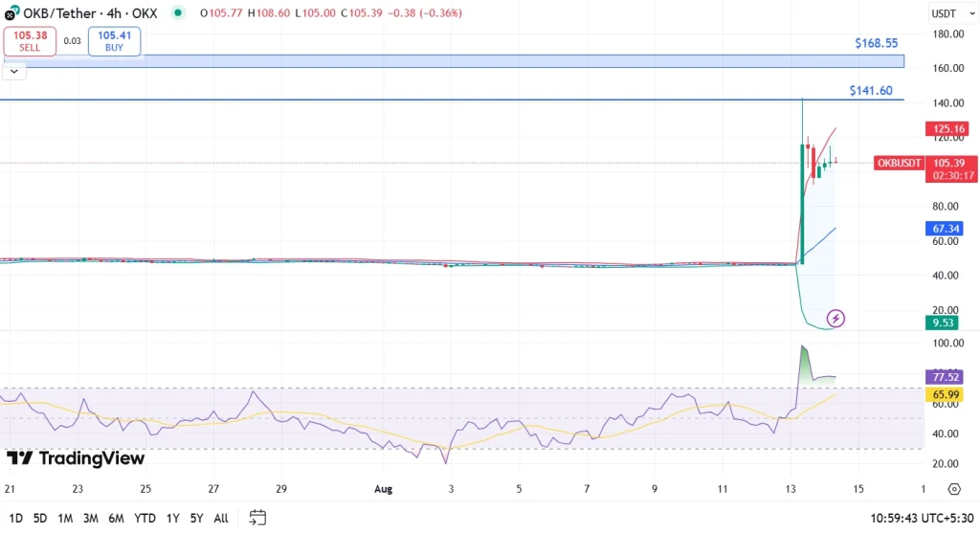Click the OKB coin logo icon
The height and width of the screenshot is (533, 980).
click(x=11, y=12)
